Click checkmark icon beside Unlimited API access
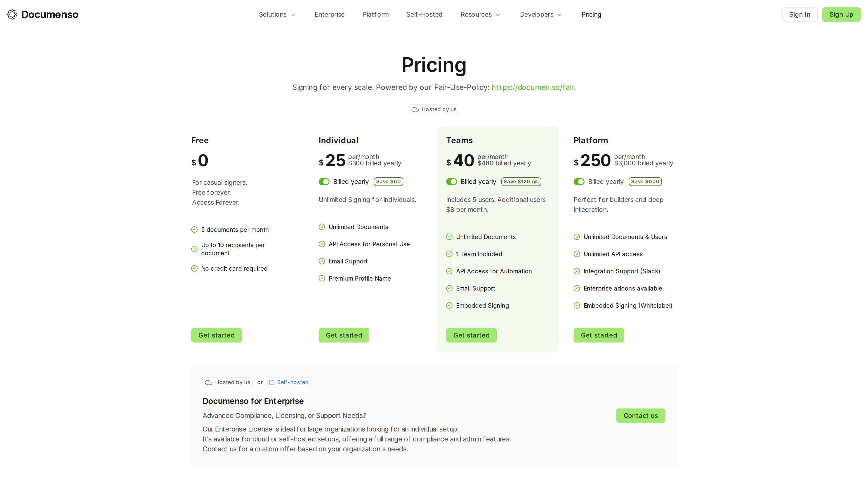This screenshot has height=488, width=868. coord(577,254)
